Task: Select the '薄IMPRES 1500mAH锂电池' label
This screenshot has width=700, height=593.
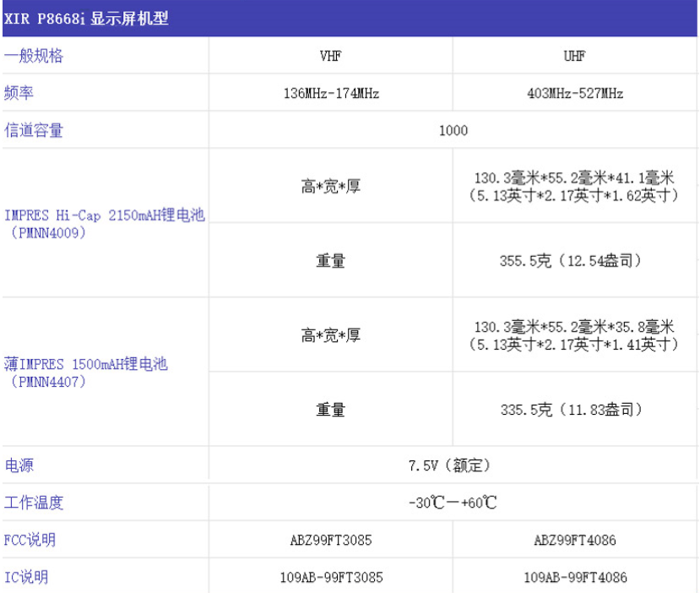Action: coord(86,364)
